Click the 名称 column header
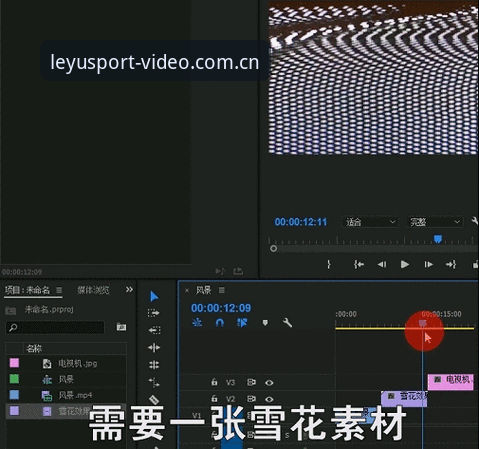The width and height of the screenshot is (479, 449). coord(34,349)
